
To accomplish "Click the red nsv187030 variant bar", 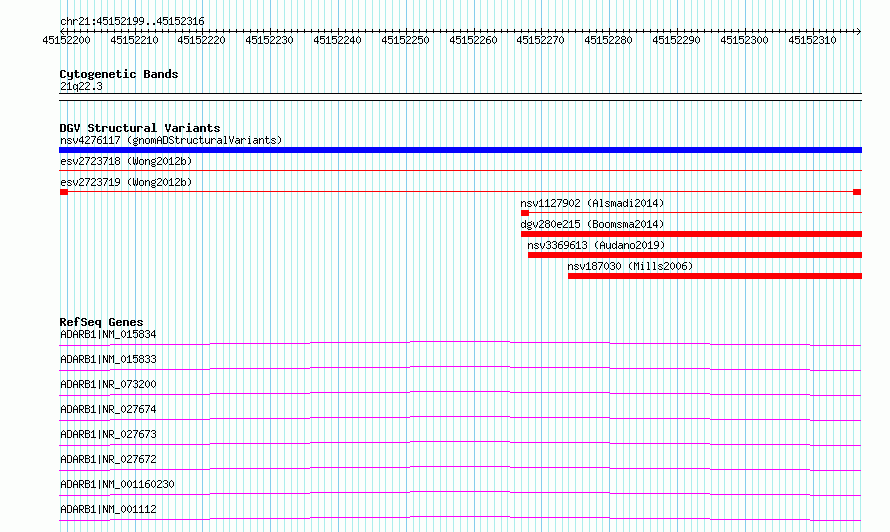I will [x=715, y=276].
